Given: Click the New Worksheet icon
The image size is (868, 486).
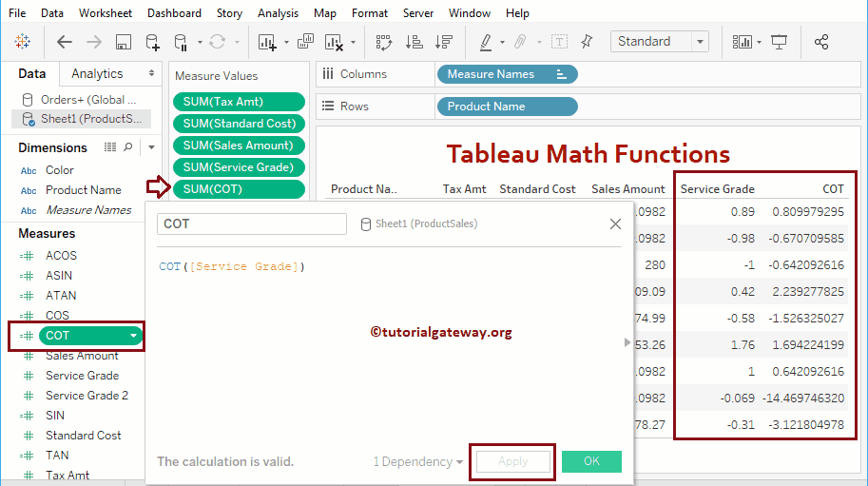Looking at the screenshot, I should click(267, 42).
